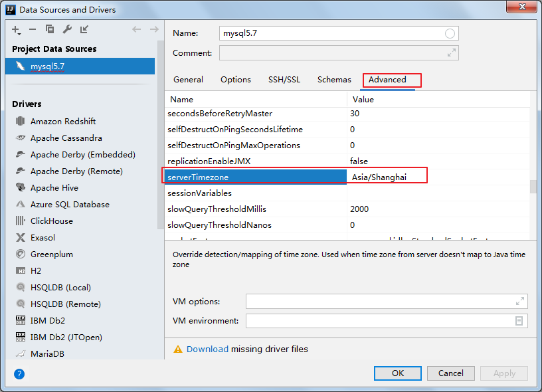Click the add data source plus icon
Viewport: 542px width, 392px height.
click(16, 30)
